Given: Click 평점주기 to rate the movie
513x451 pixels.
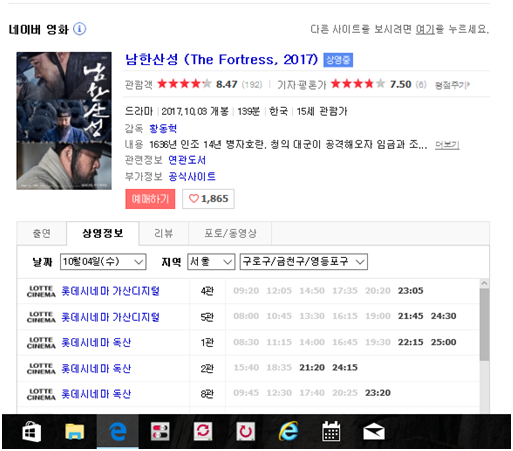Looking at the screenshot, I should [x=452, y=85].
